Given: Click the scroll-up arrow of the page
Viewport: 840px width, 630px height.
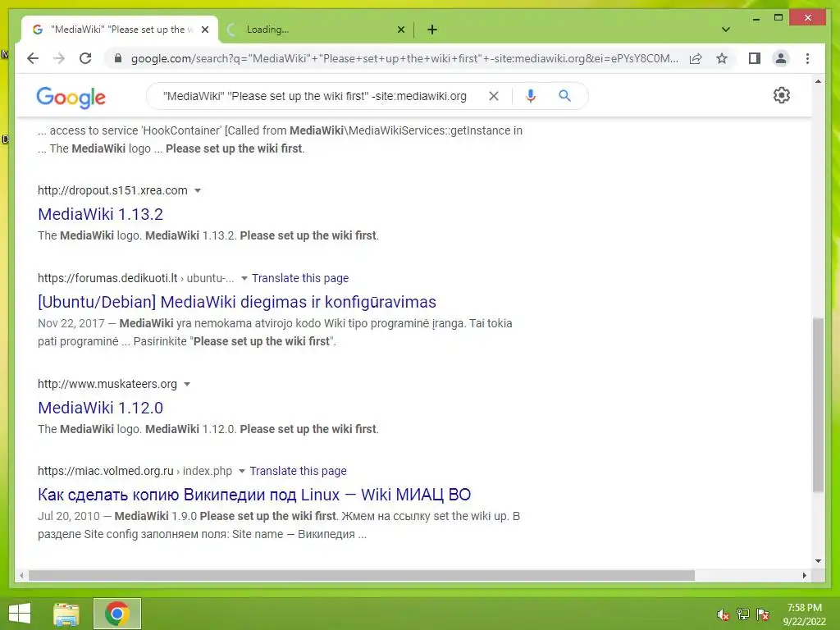Looking at the screenshot, I should coord(818,81).
